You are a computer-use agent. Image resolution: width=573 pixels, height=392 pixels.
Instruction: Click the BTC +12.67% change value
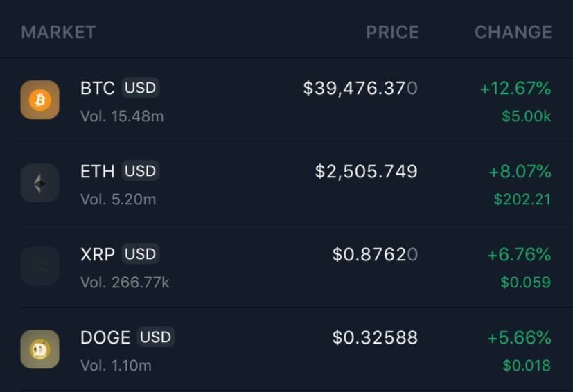tap(515, 89)
